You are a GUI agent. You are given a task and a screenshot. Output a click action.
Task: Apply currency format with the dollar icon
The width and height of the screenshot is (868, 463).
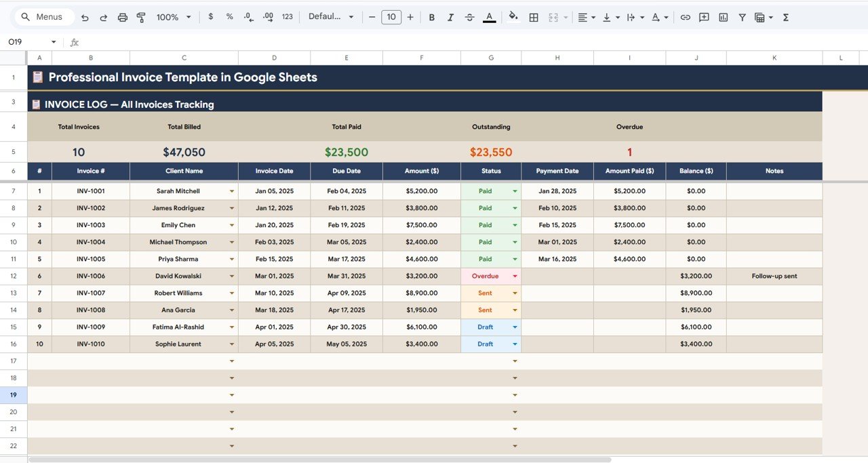(210, 17)
